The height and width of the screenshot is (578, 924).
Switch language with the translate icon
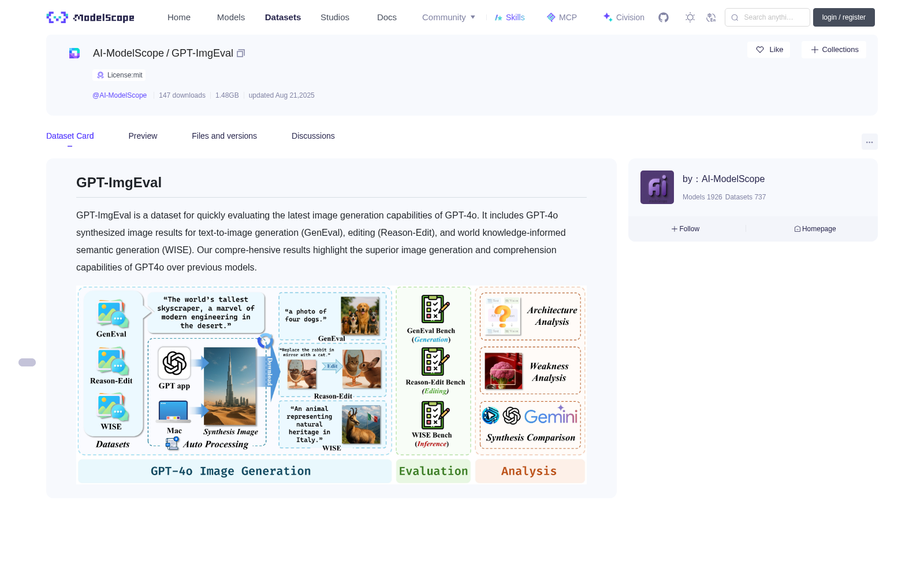click(x=711, y=17)
